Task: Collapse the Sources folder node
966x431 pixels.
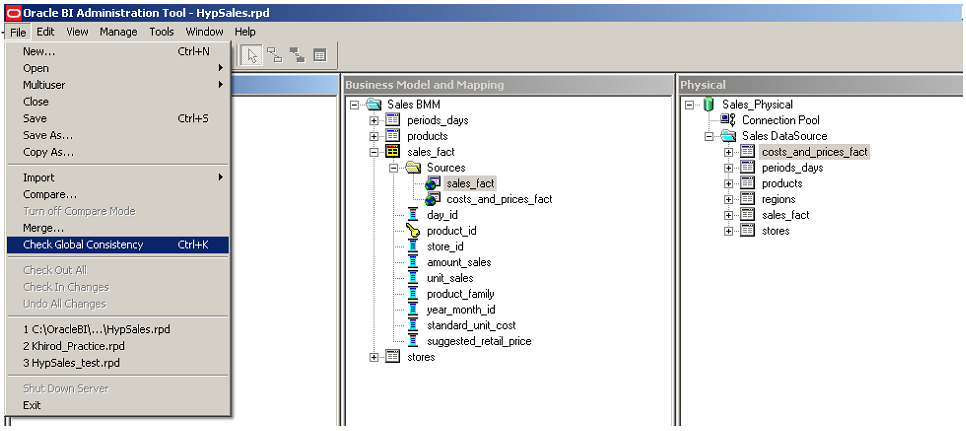Action: tap(393, 167)
